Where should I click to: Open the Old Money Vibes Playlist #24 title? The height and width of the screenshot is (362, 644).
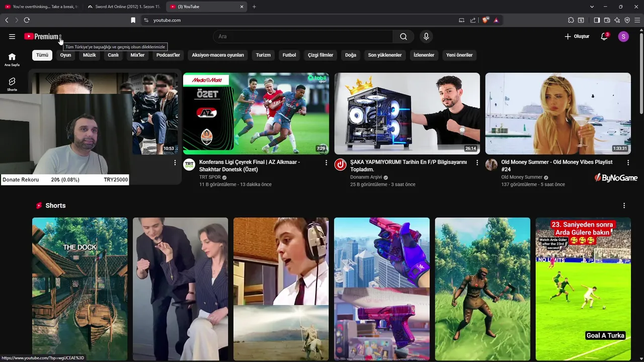pos(557,166)
